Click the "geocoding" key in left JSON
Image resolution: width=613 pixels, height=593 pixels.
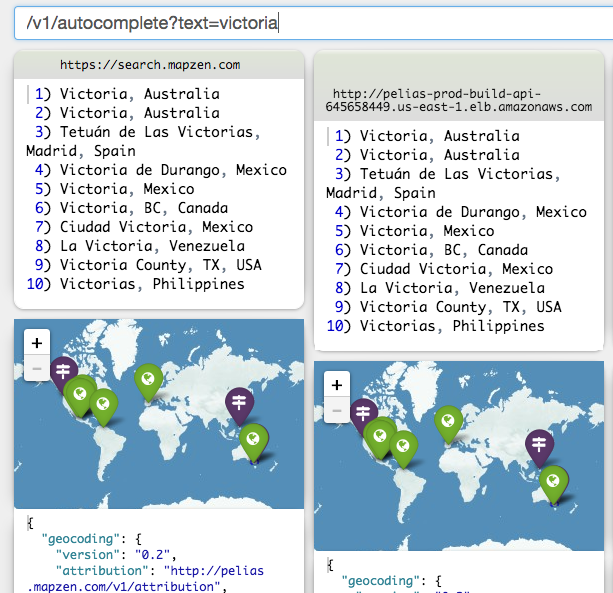pos(80,539)
